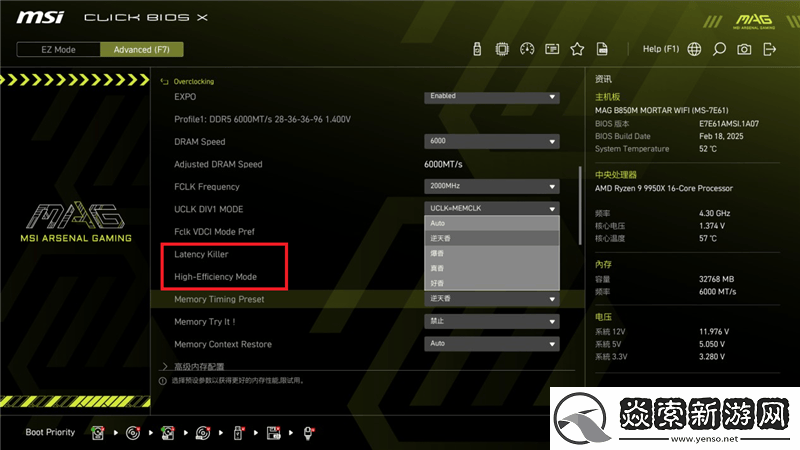Expand 高级内存配置 submenu
Image resolution: width=800 pixels, height=450 pixels.
[200, 366]
